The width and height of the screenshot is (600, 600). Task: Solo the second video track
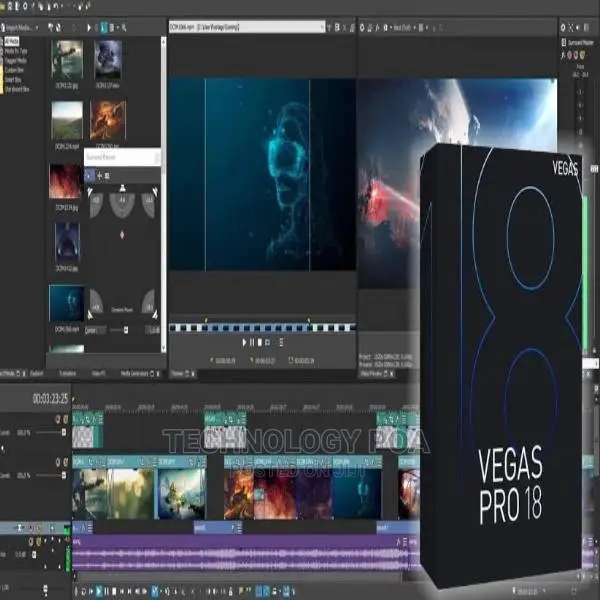[65, 462]
